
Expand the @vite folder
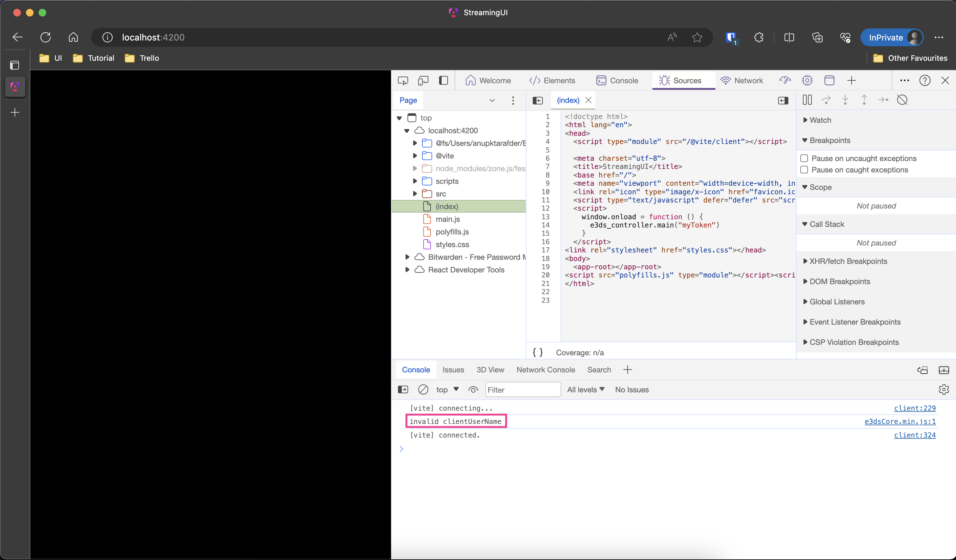click(415, 156)
